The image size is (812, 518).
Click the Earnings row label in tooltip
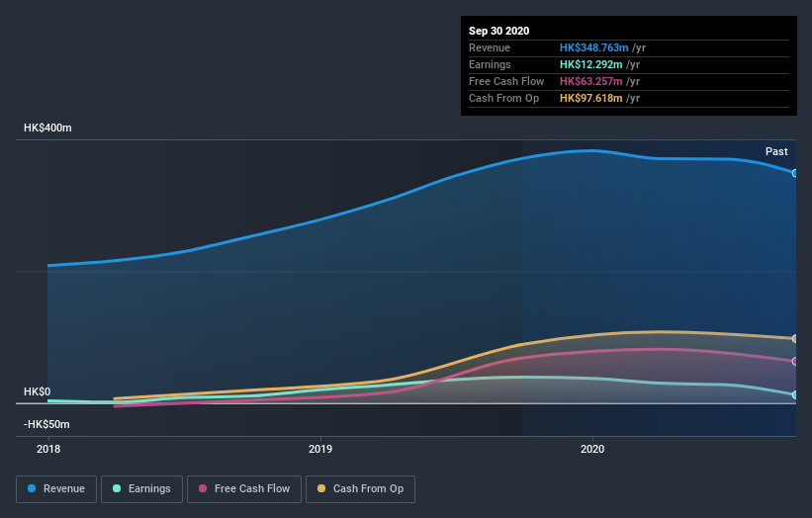(490, 64)
